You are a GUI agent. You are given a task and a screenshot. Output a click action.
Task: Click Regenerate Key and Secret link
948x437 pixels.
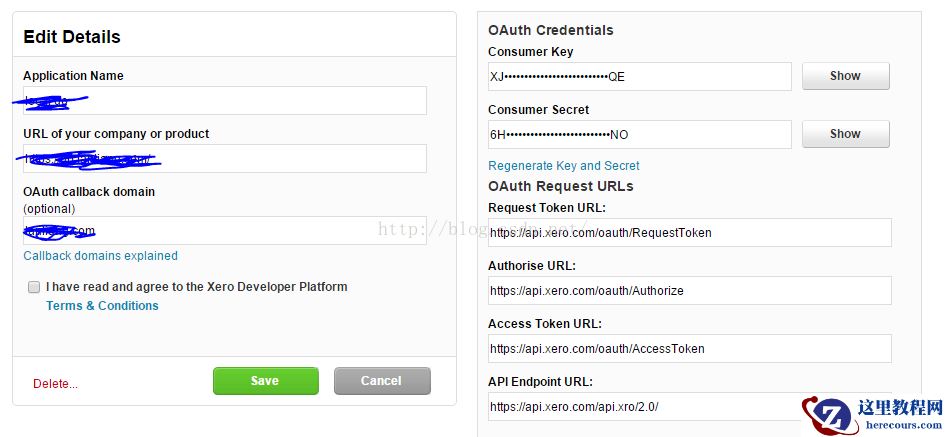coord(564,166)
